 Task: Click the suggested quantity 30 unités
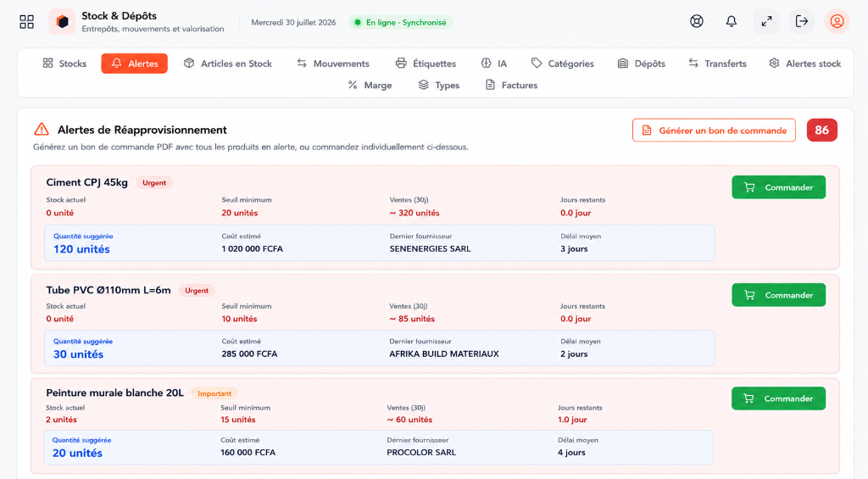(x=78, y=354)
